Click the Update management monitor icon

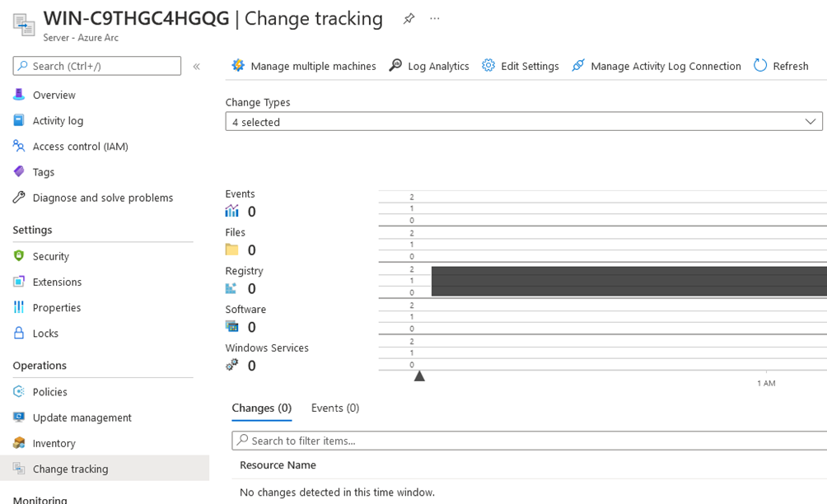tap(19, 417)
